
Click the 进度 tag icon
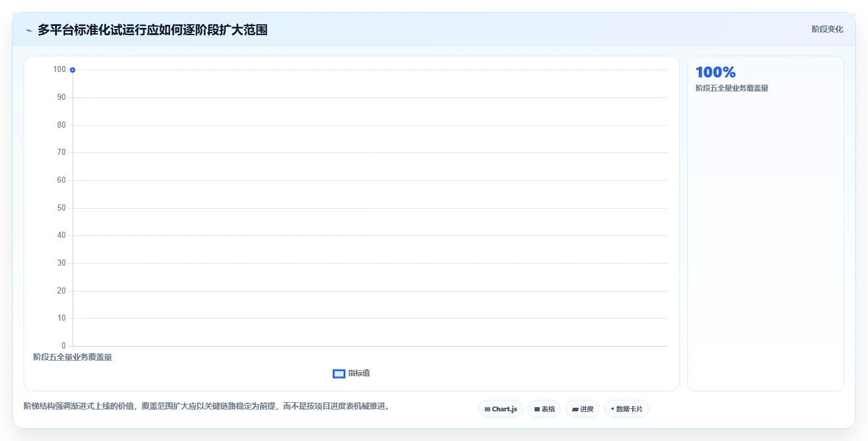pos(575,410)
